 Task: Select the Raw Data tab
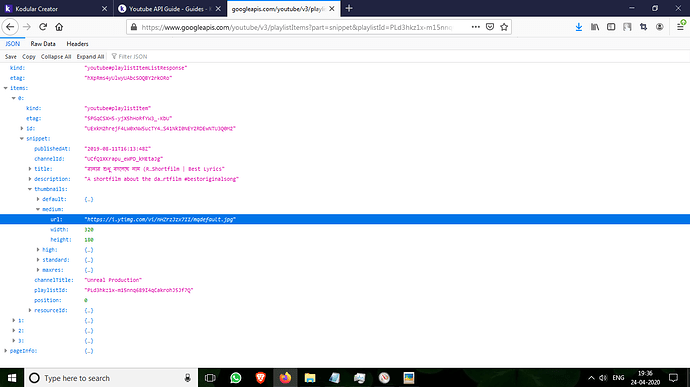(43, 44)
